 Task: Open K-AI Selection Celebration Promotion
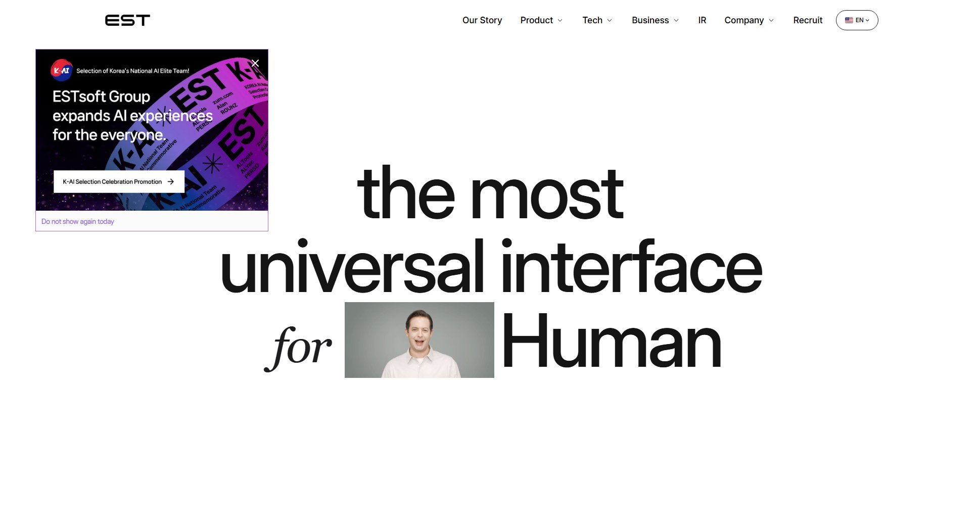coord(112,181)
